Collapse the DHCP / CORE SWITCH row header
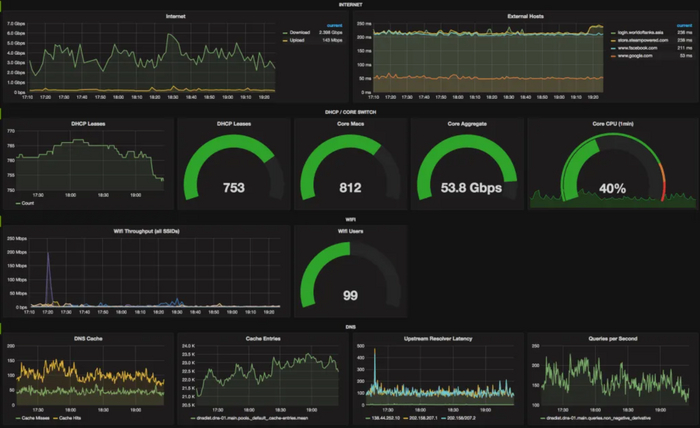This screenshot has height=428, width=700. 350,112
